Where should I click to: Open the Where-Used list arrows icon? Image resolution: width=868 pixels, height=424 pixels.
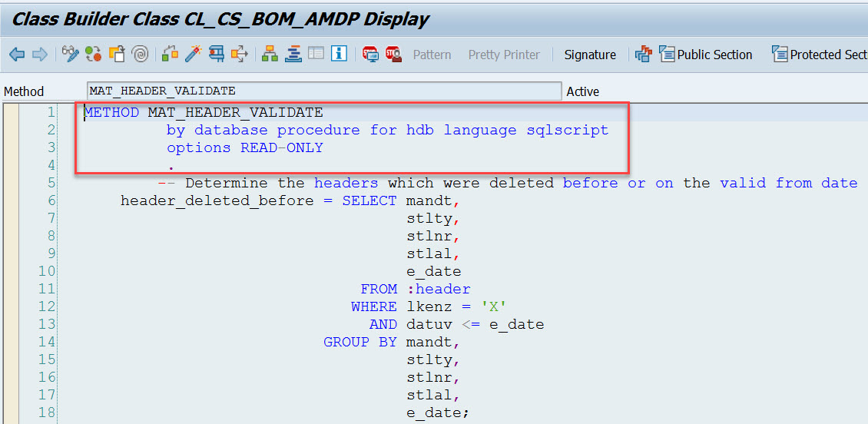pyautogui.click(x=240, y=54)
